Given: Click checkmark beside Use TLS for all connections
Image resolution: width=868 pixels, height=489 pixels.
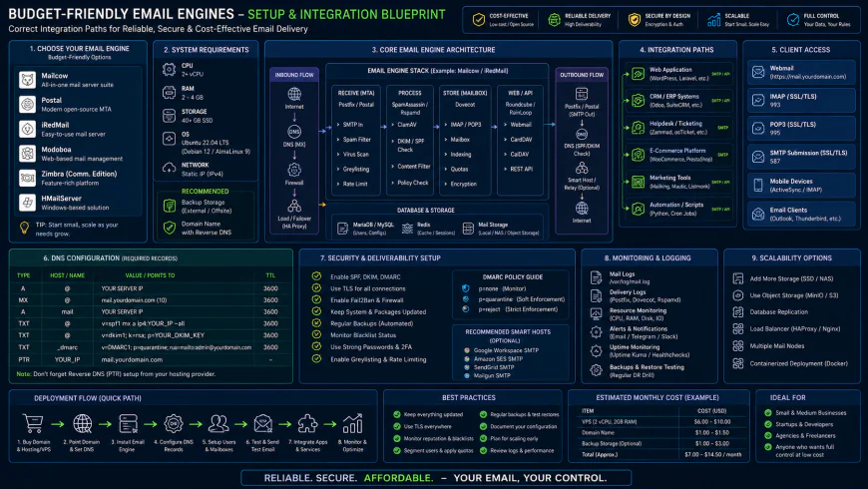Looking at the screenshot, I should 316,288.
